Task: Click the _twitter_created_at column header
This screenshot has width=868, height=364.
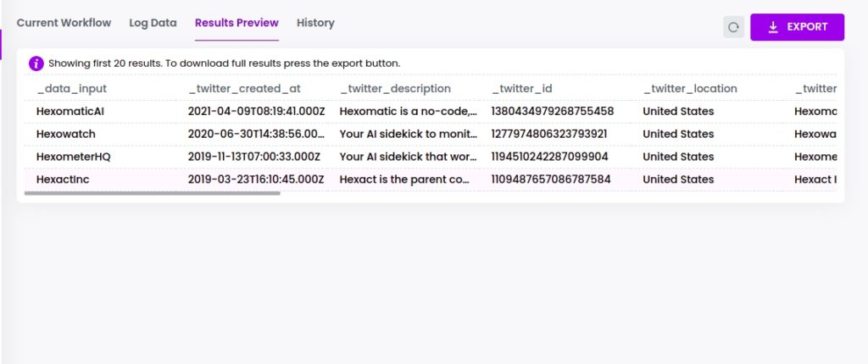Action: (x=244, y=89)
